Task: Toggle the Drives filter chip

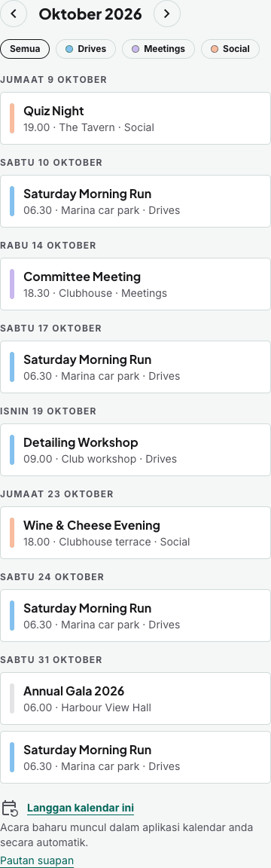Action: [86, 49]
